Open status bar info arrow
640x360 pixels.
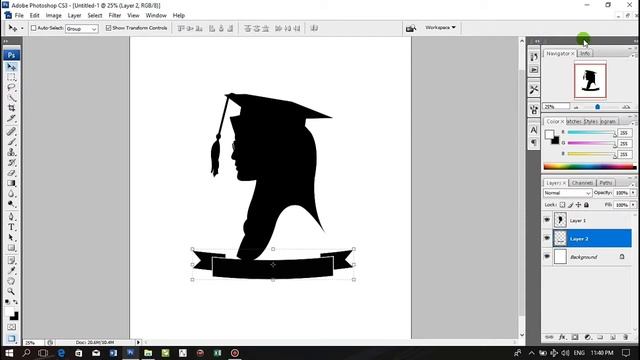click(138, 342)
